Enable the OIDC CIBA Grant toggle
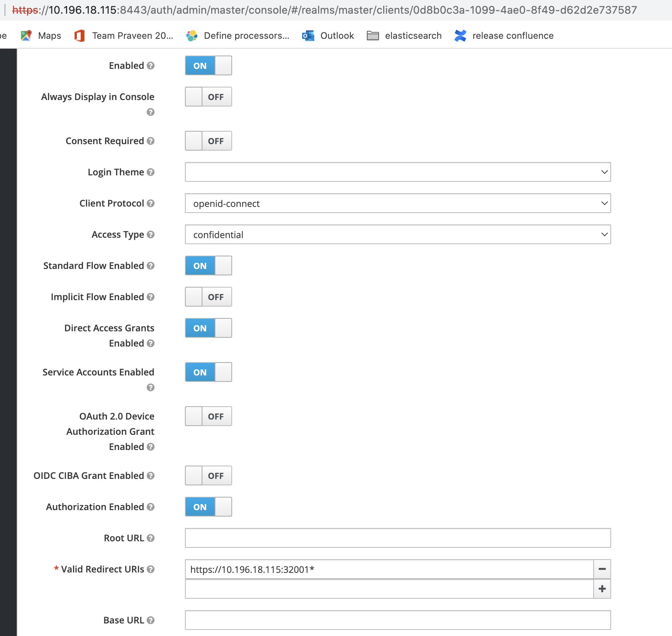Screen dimensions: 672x636 pos(208,476)
